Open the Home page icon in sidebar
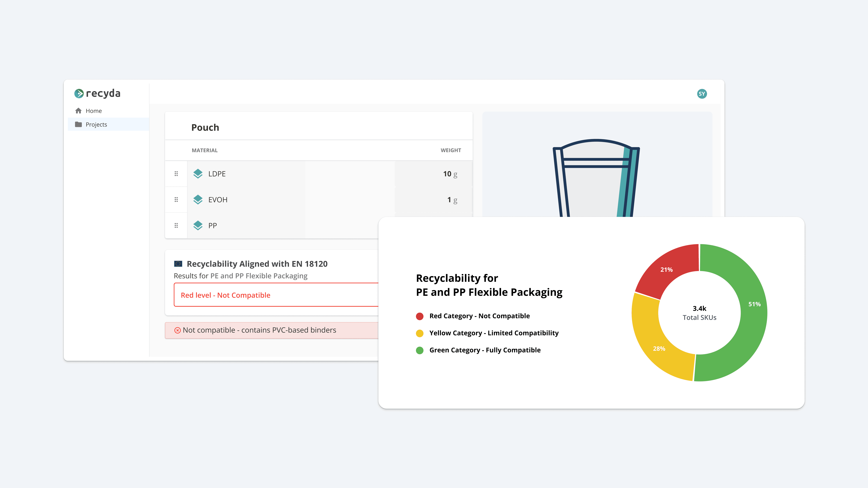This screenshot has width=868, height=488. pos(79,111)
